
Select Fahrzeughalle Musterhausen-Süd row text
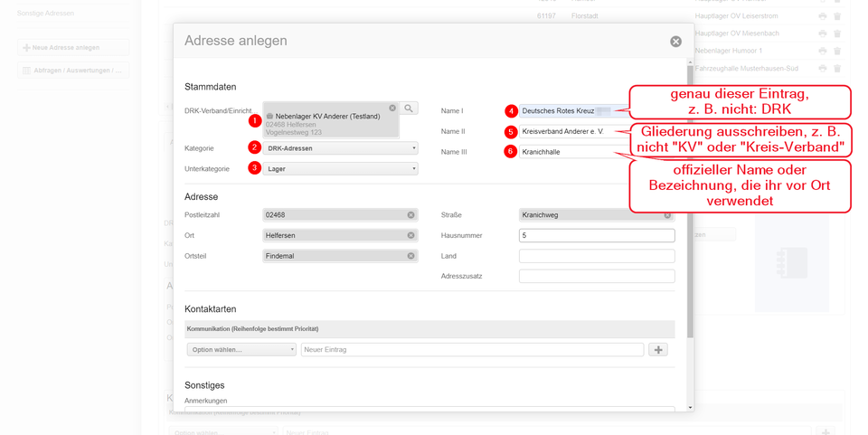[x=747, y=68]
